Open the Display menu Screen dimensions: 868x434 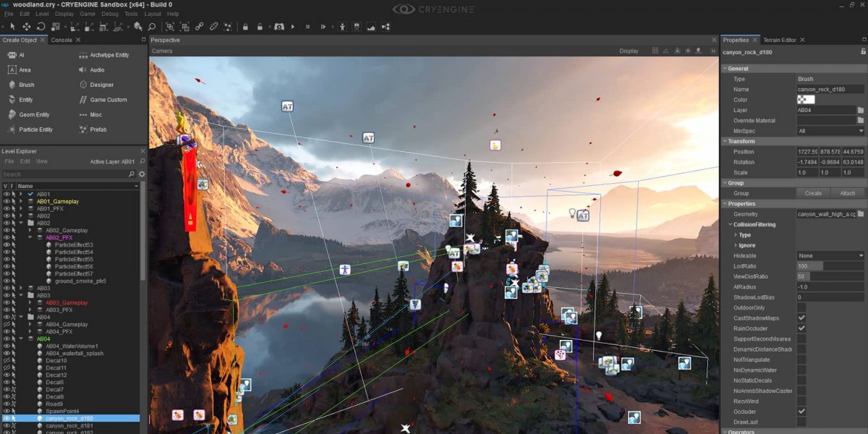tap(64, 12)
